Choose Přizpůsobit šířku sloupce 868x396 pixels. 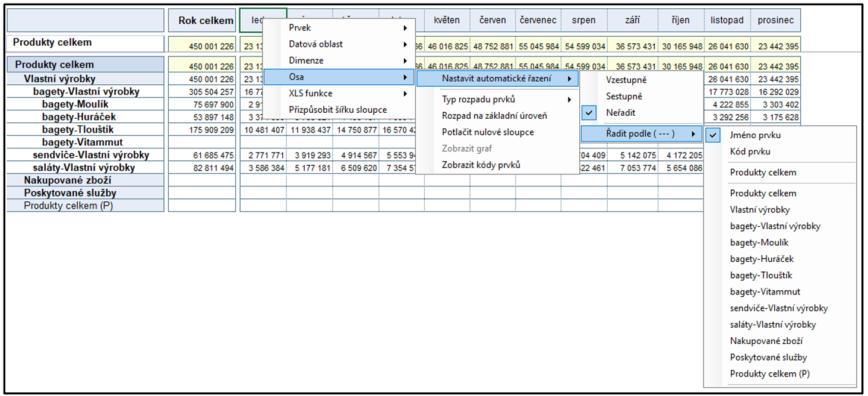point(339,110)
